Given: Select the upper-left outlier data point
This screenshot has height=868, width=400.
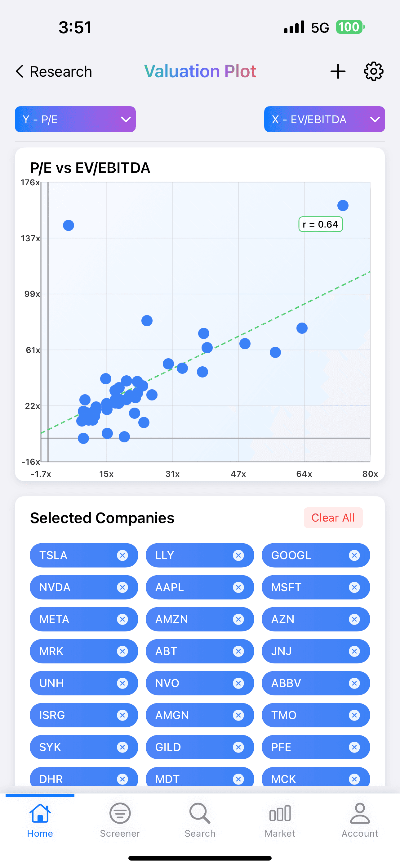Looking at the screenshot, I should pos(69,225).
